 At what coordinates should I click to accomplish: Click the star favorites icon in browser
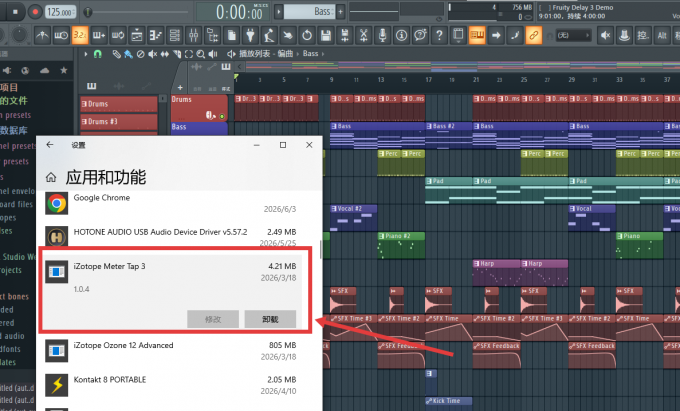pyautogui.click(x=64, y=70)
